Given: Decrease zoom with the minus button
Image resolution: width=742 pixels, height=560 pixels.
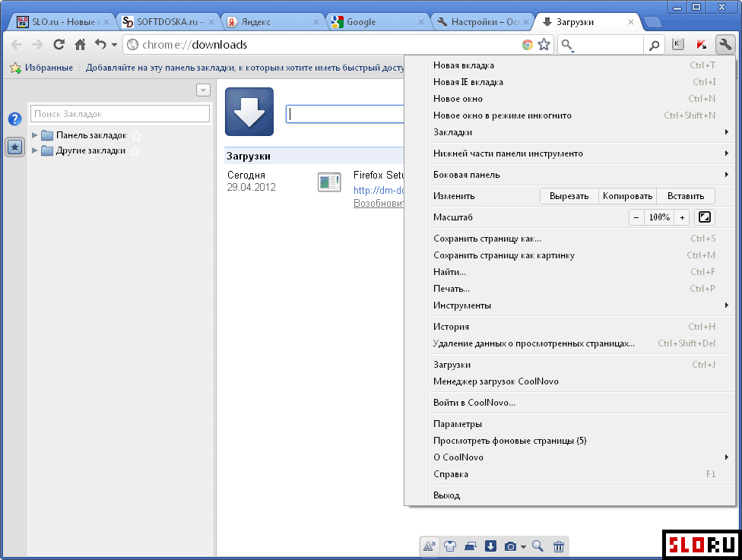Looking at the screenshot, I should [636, 217].
